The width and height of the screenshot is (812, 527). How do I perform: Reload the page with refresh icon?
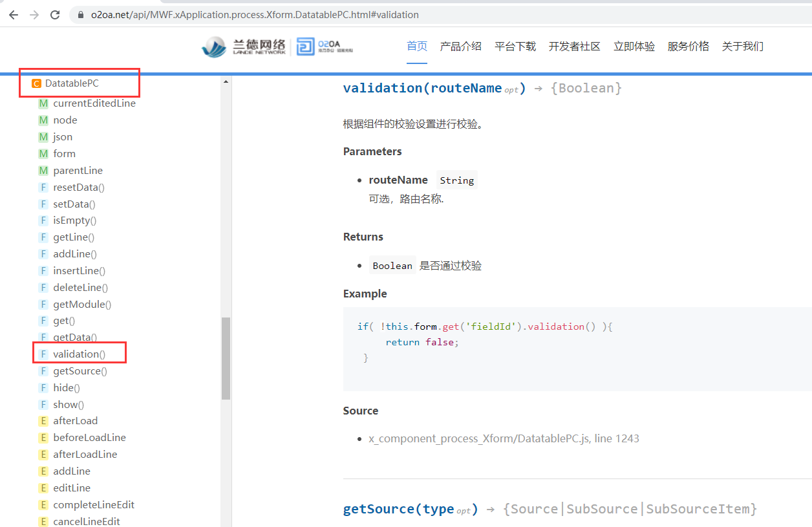click(56, 14)
